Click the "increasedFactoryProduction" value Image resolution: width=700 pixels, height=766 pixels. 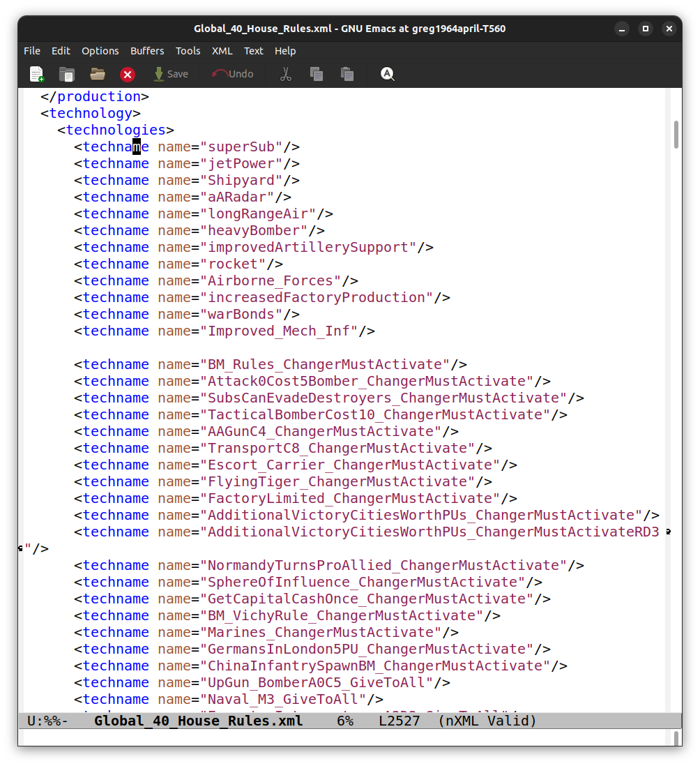(317, 297)
